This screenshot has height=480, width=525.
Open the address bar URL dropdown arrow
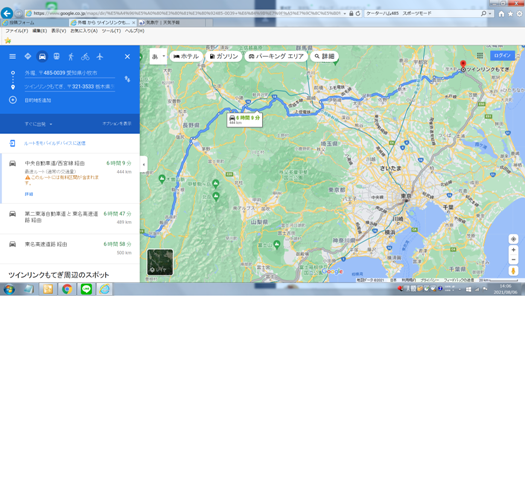[345, 13]
